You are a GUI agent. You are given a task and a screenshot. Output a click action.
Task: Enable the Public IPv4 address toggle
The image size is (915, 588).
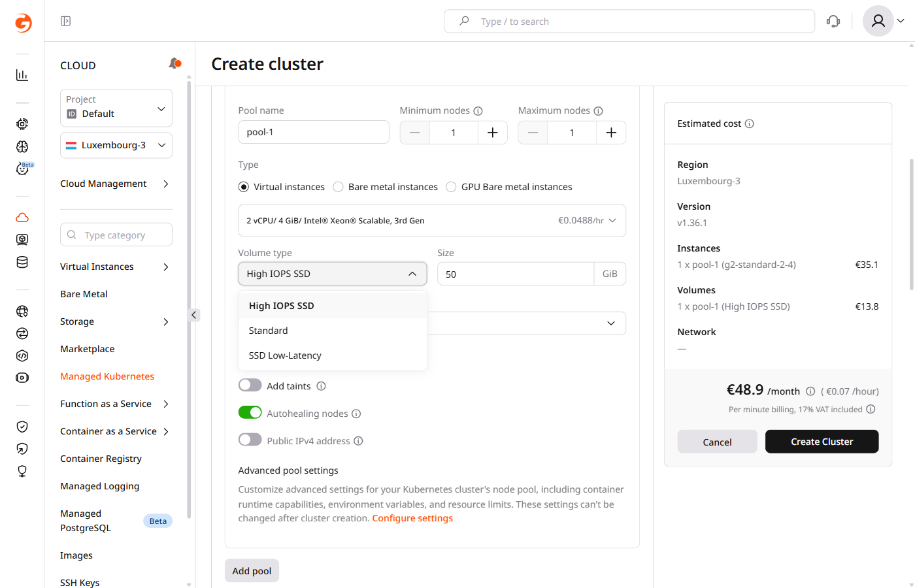pyautogui.click(x=250, y=440)
